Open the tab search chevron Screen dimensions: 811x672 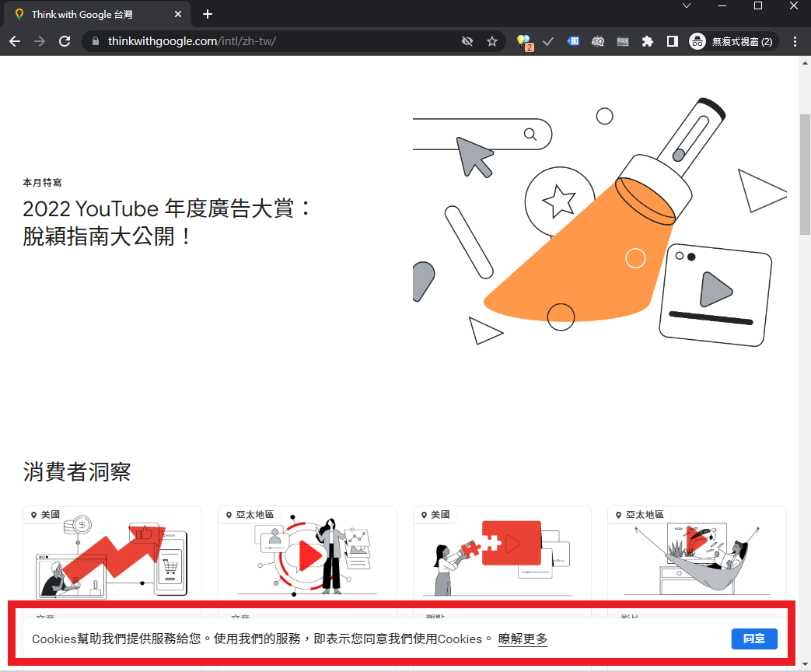(687, 5)
